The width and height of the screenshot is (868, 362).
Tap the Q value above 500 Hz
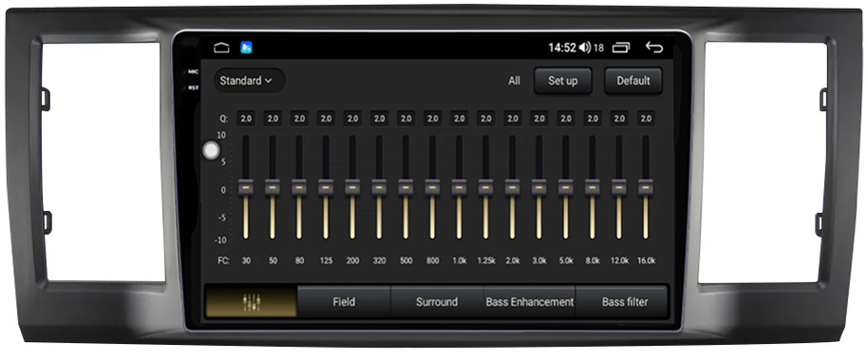pyautogui.click(x=406, y=119)
